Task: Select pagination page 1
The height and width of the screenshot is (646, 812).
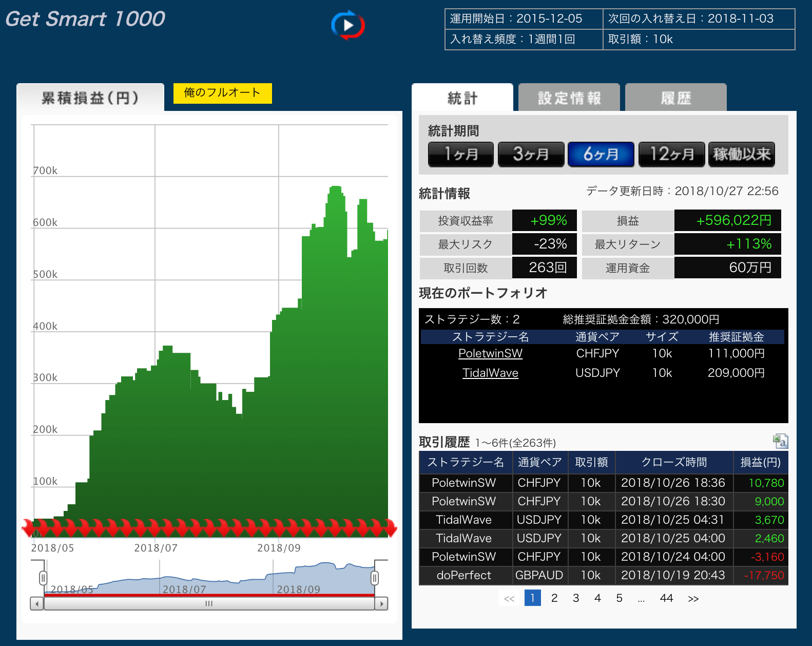Action: click(533, 598)
